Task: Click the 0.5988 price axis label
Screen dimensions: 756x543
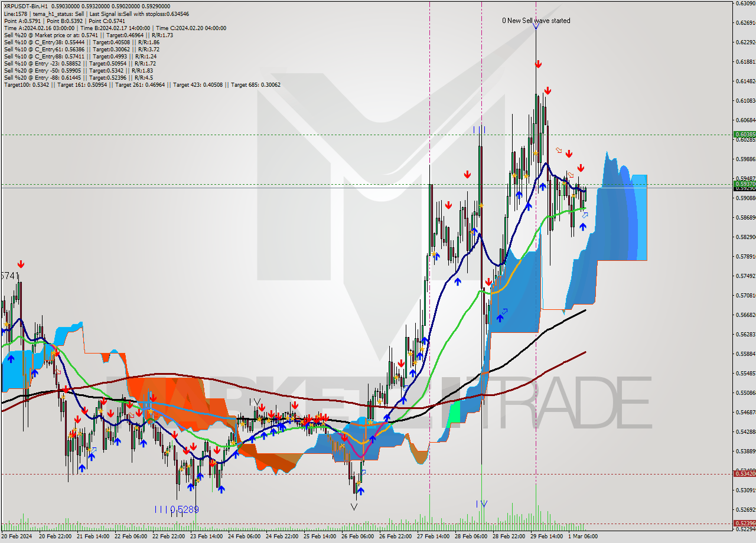Action: point(746,159)
